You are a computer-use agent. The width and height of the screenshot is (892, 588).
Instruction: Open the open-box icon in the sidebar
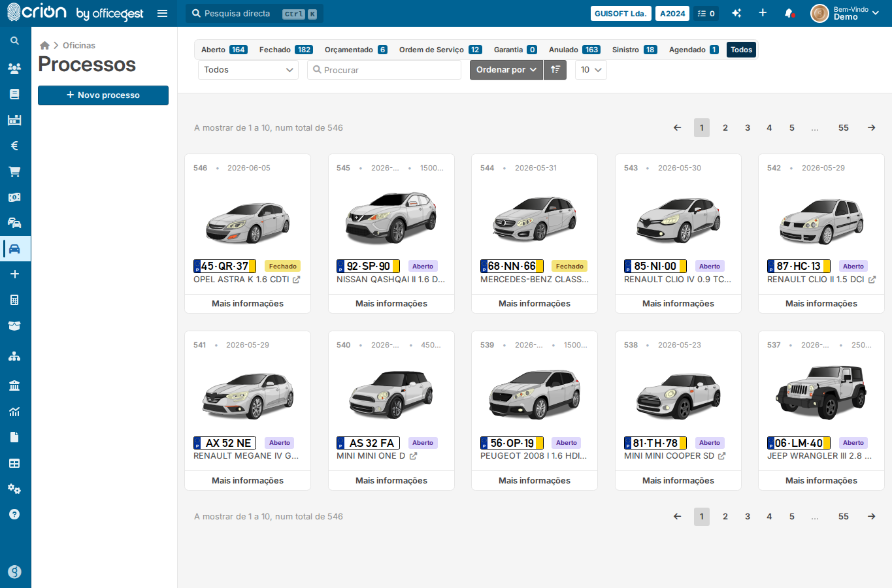(x=14, y=326)
